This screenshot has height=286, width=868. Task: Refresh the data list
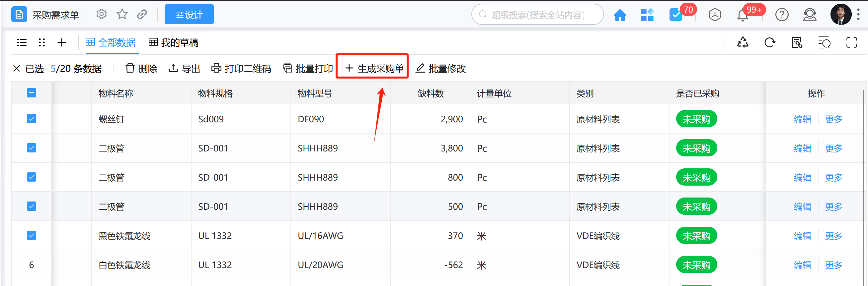click(x=770, y=43)
